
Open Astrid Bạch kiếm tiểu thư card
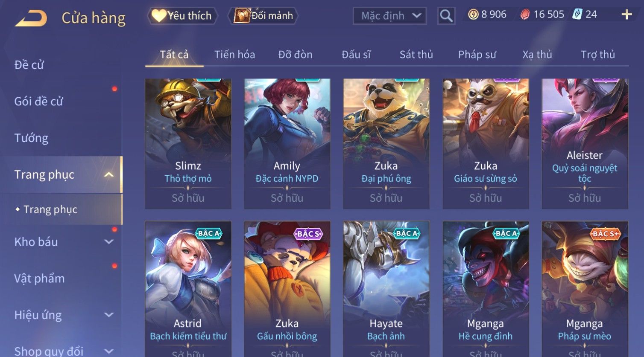click(188, 289)
